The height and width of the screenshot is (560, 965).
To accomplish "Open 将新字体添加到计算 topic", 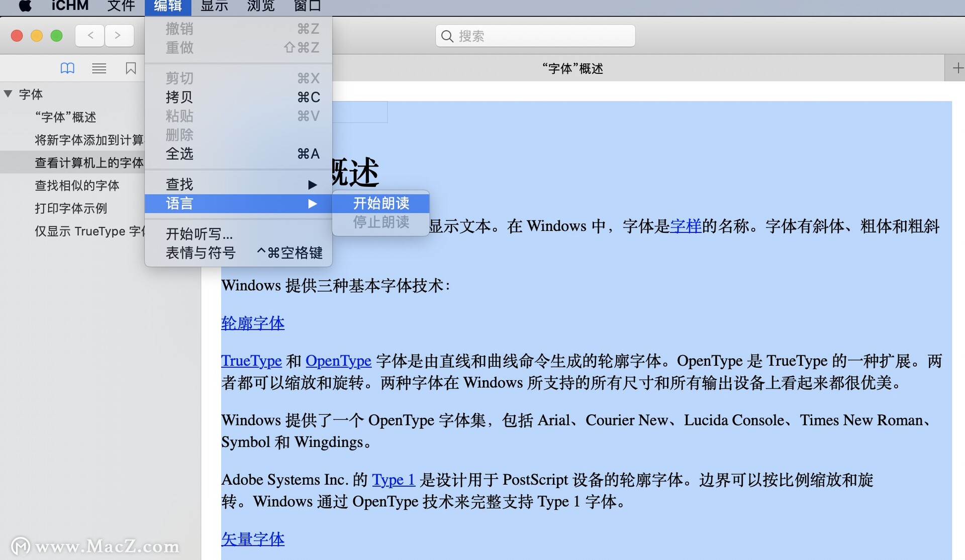I will 89,140.
